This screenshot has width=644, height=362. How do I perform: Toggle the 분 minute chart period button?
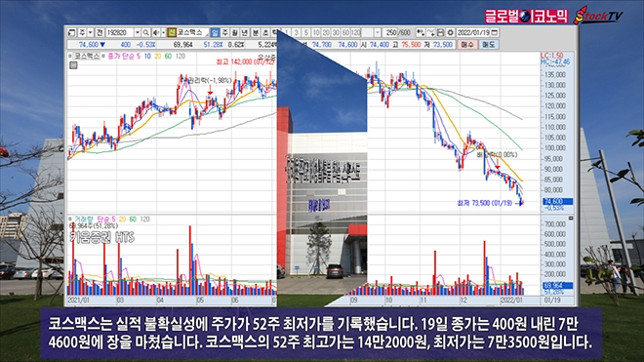[256, 33]
